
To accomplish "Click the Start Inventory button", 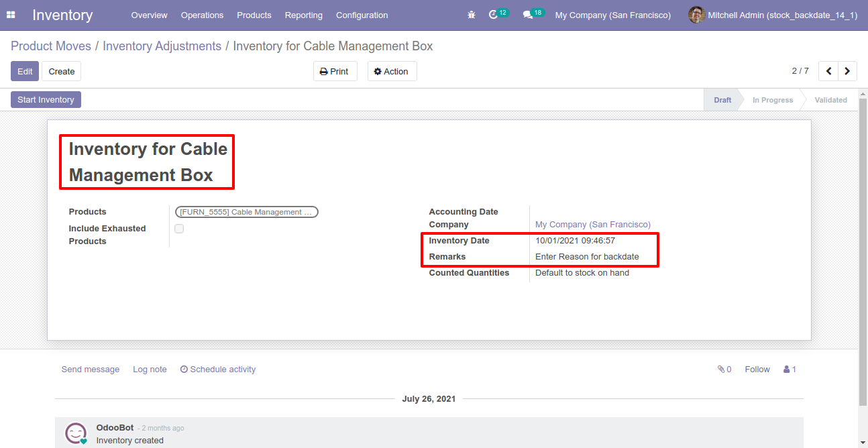I will [46, 100].
